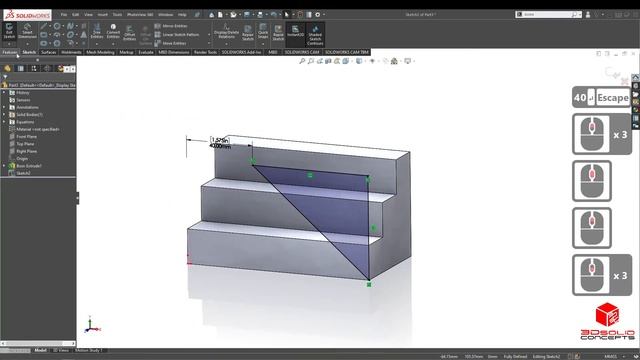Open the FeatureManager design tree tab
640x360 pixels.
click(x=7, y=69)
